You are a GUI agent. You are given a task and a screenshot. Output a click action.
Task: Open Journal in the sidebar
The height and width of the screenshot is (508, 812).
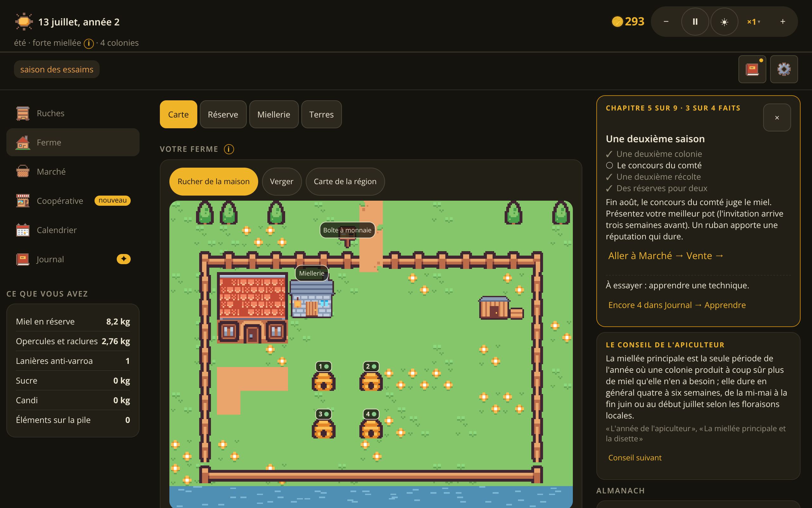click(73, 259)
